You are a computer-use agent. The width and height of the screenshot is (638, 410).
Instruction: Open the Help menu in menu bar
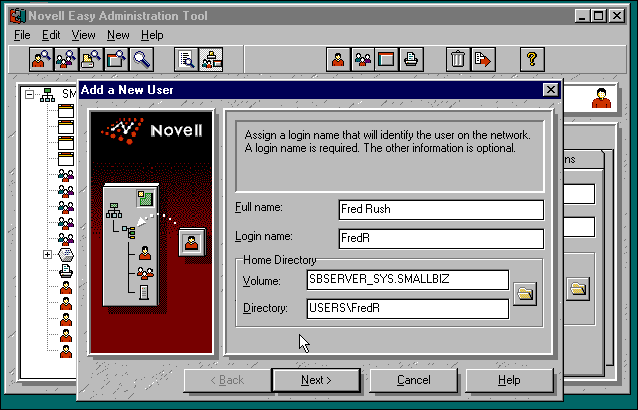[152, 35]
